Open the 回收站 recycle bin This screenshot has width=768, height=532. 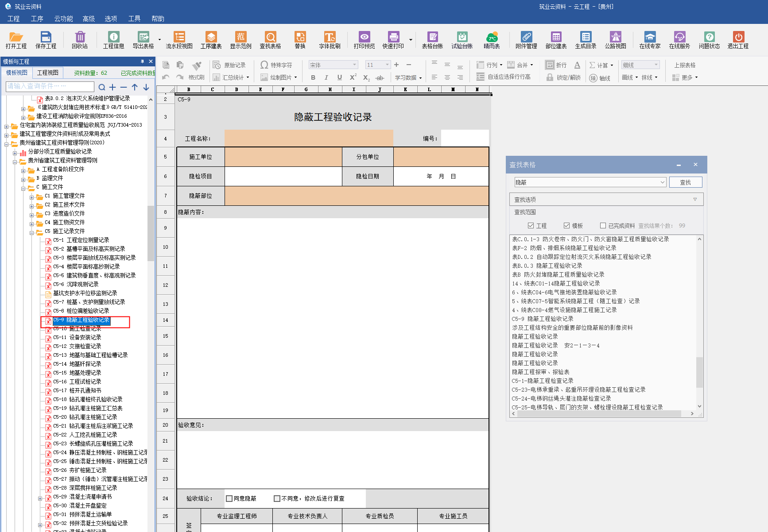(80, 40)
